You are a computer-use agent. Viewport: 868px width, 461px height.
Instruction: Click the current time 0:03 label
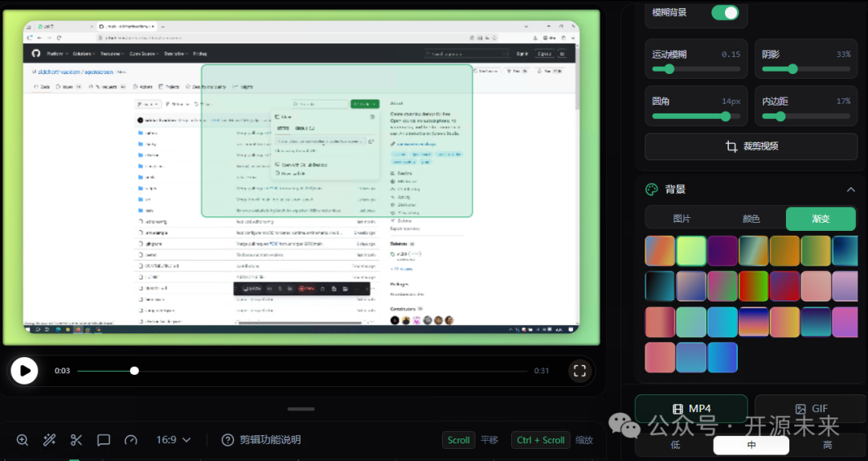pyautogui.click(x=62, y=371)
